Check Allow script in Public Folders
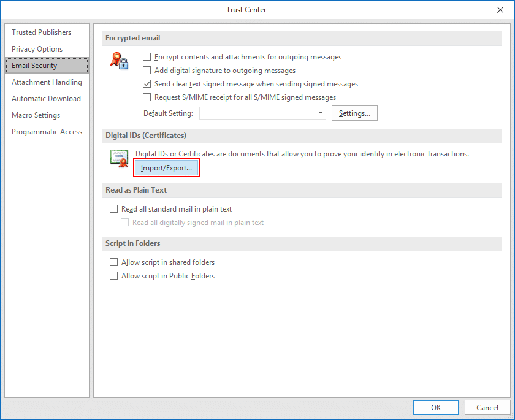This screenshot has width=515, height=420. click(x=113, y=276)
